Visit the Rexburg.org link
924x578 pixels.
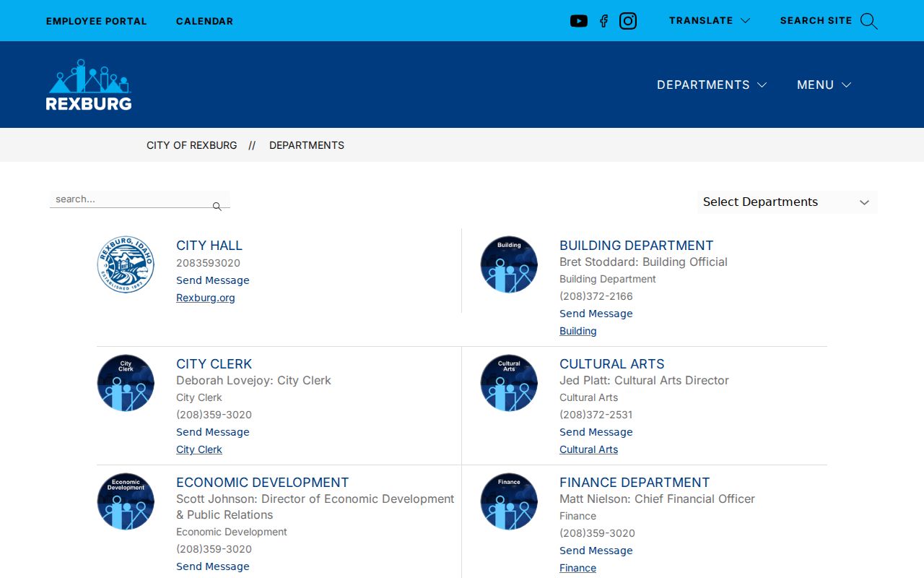click(206, 298)
